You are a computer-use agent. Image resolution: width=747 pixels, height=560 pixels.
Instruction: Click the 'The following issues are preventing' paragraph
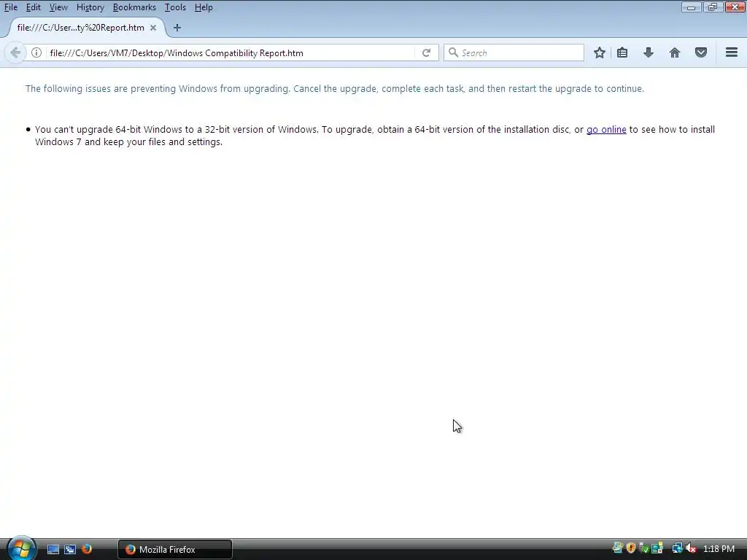point(334,88)
